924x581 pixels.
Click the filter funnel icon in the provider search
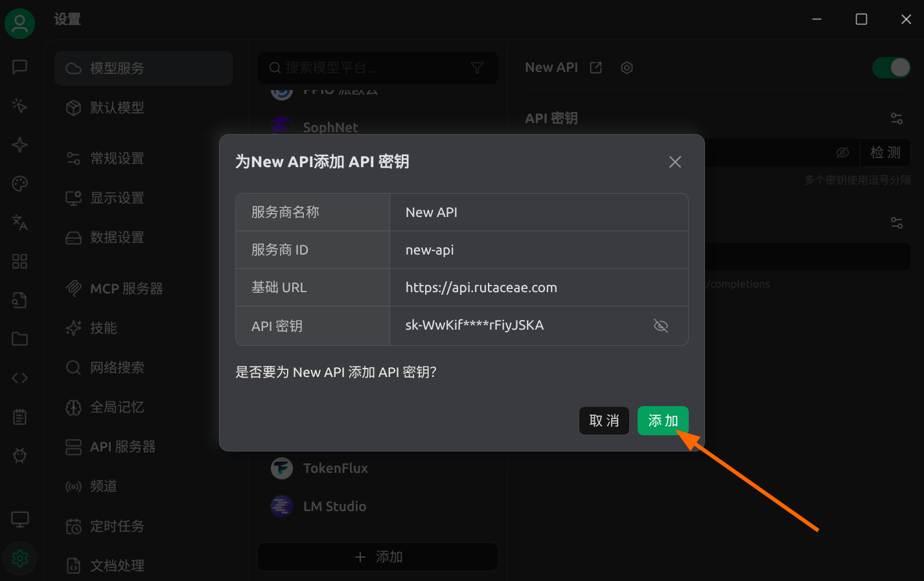point(477,68)
